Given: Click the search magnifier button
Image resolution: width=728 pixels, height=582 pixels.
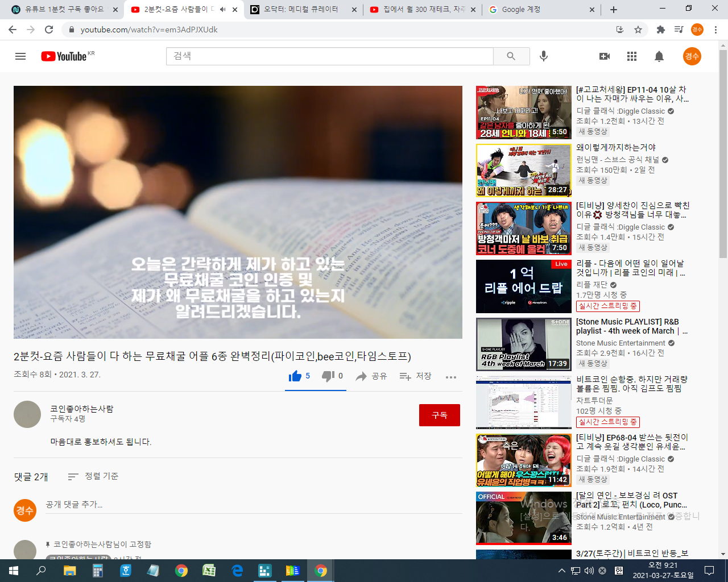Looking at the screenshot, I should click(510, 56).
